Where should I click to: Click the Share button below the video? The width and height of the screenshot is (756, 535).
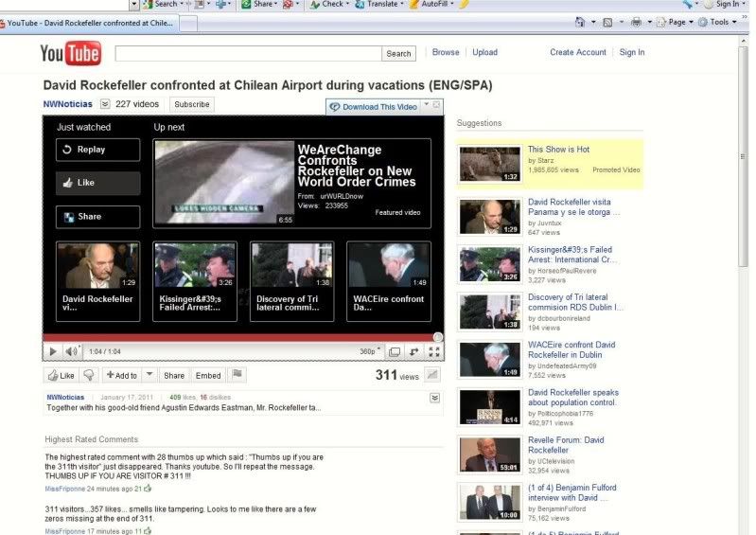pyautogui.click(x=173, y=375)
